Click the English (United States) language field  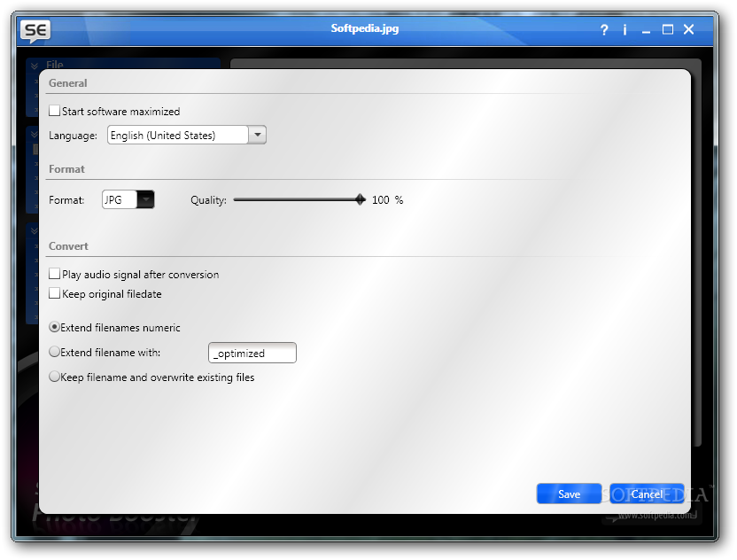tap(178, 135)
